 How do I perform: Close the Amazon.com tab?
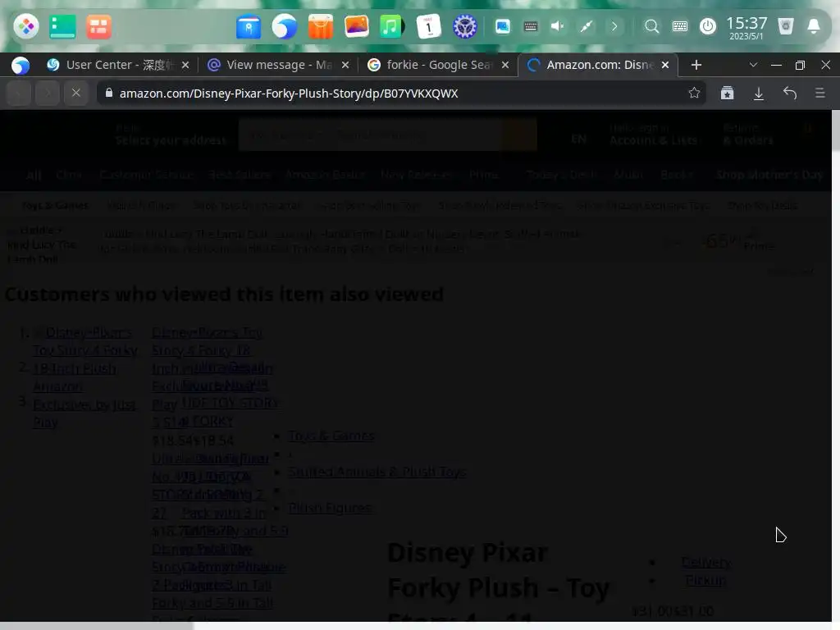pos(665,65)
